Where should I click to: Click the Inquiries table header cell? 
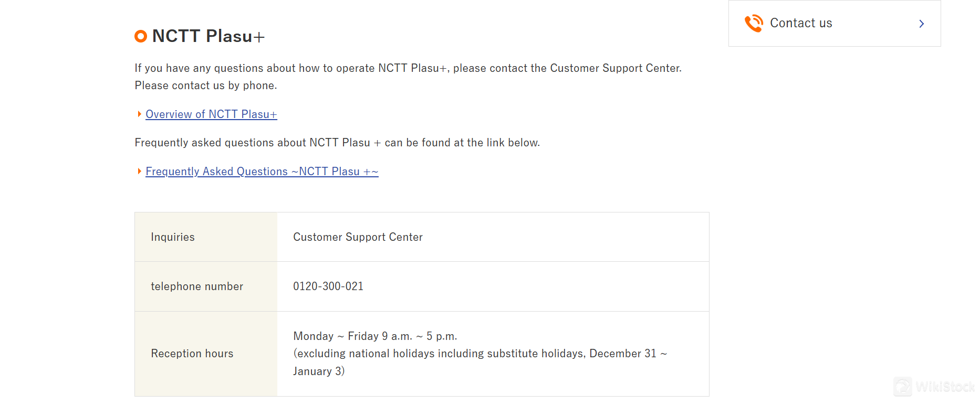(173, 237)
